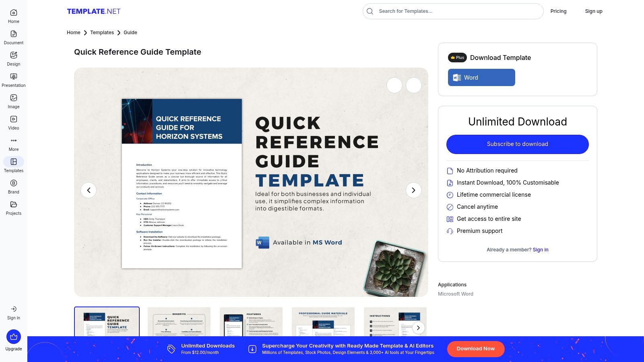Click the Download Now banner button
This screenshot has height=362, width=644.
point(476,349)
